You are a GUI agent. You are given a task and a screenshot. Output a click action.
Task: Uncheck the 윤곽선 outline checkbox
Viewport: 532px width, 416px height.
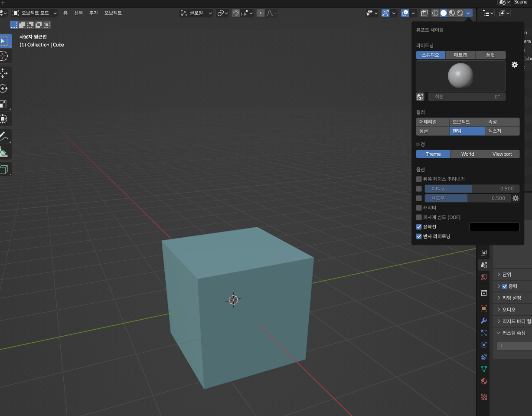point(419,227)
